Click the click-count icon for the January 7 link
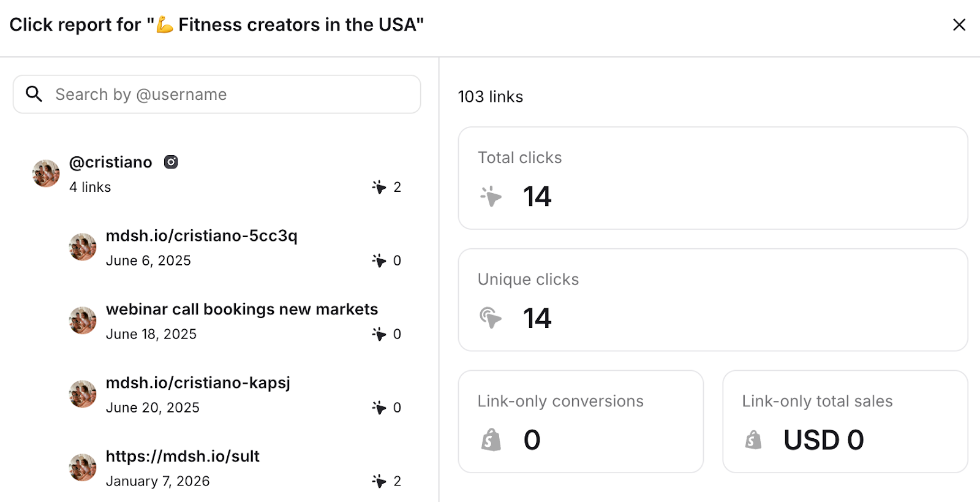 (379, 481)
